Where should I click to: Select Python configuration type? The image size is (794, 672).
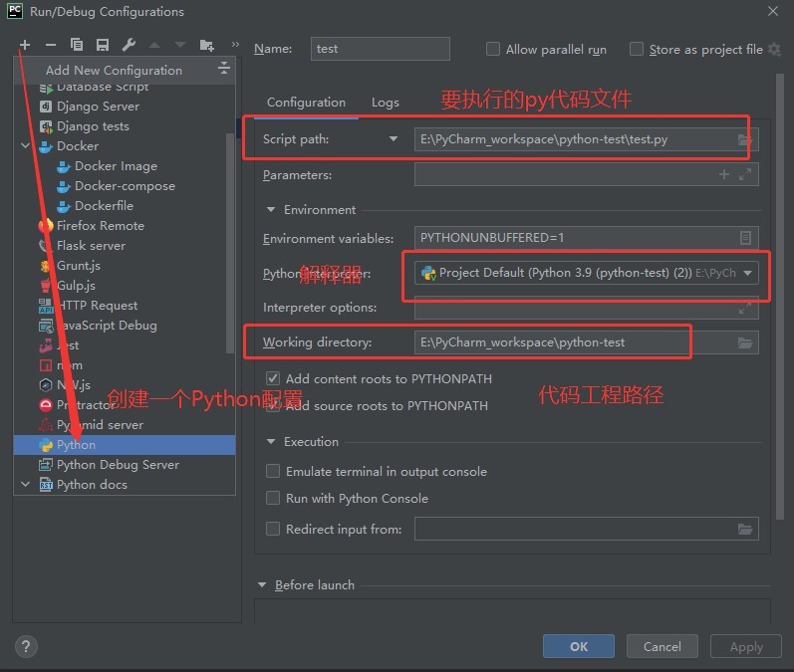[x=125, y=445]
